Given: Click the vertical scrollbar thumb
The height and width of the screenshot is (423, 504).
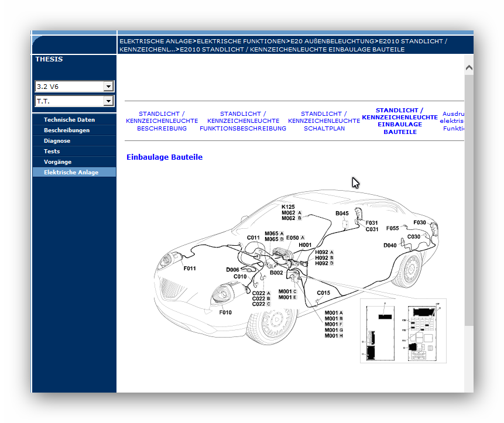Looking at the screenshot, I should 469,201.
